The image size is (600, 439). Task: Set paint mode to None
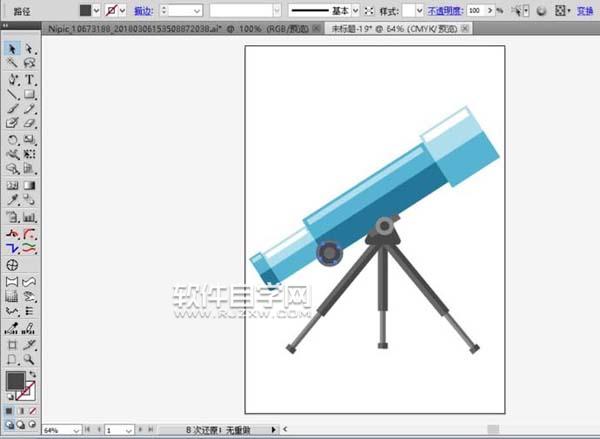33,410
